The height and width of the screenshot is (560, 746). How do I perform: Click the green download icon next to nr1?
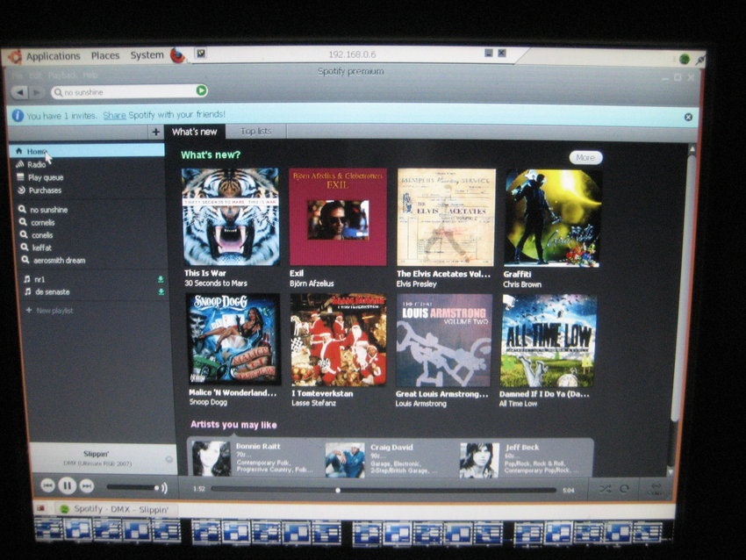(x=161, y=279)
